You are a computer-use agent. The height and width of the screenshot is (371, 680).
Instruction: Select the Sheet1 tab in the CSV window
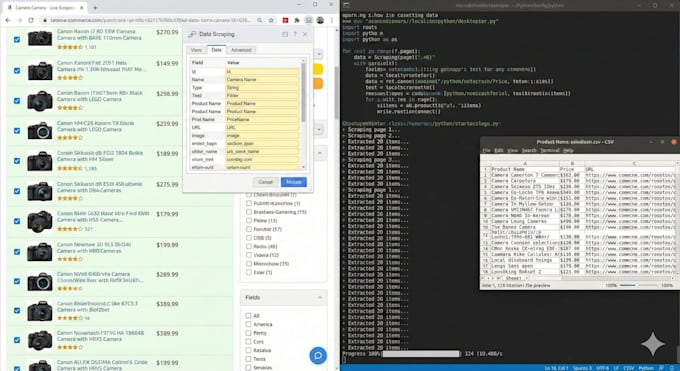pyautogui.click(x=513, y=278)
